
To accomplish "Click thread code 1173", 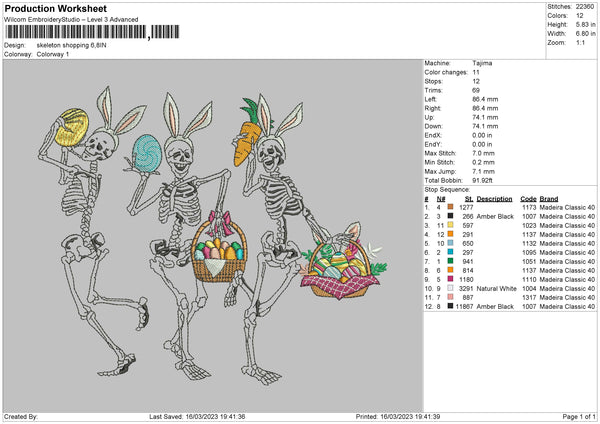I will point(529,207).
